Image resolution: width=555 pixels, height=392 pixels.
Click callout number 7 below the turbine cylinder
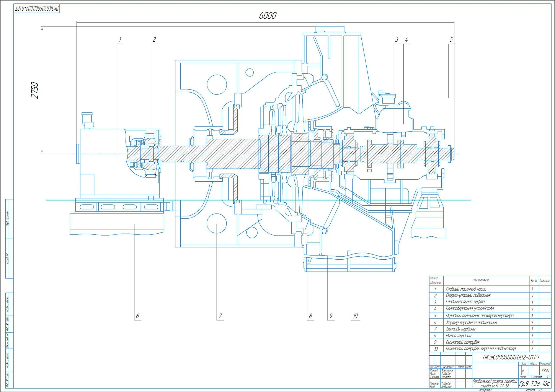tap(220, 316)
